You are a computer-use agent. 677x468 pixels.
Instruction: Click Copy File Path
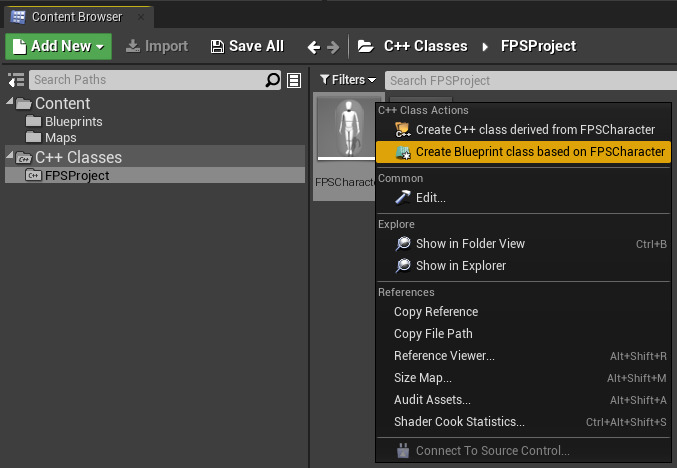523,334
